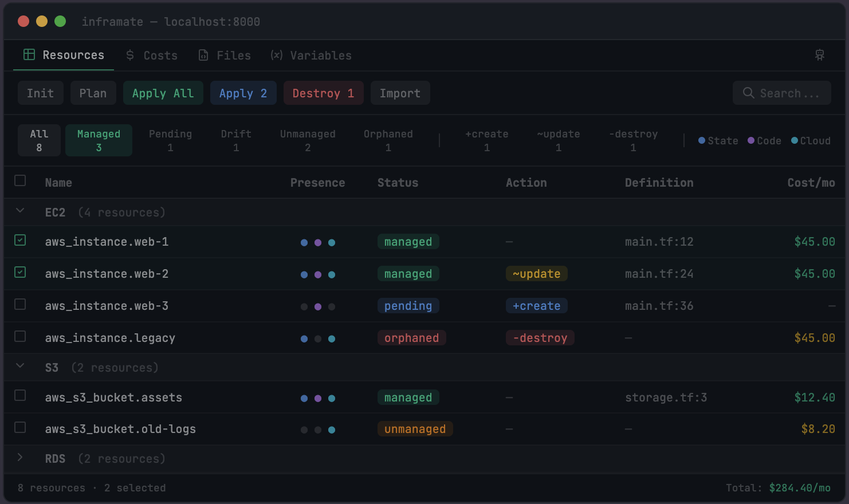849x504 pixels.
Task: Open the Files tab
Action: click(x=225, y=56)
